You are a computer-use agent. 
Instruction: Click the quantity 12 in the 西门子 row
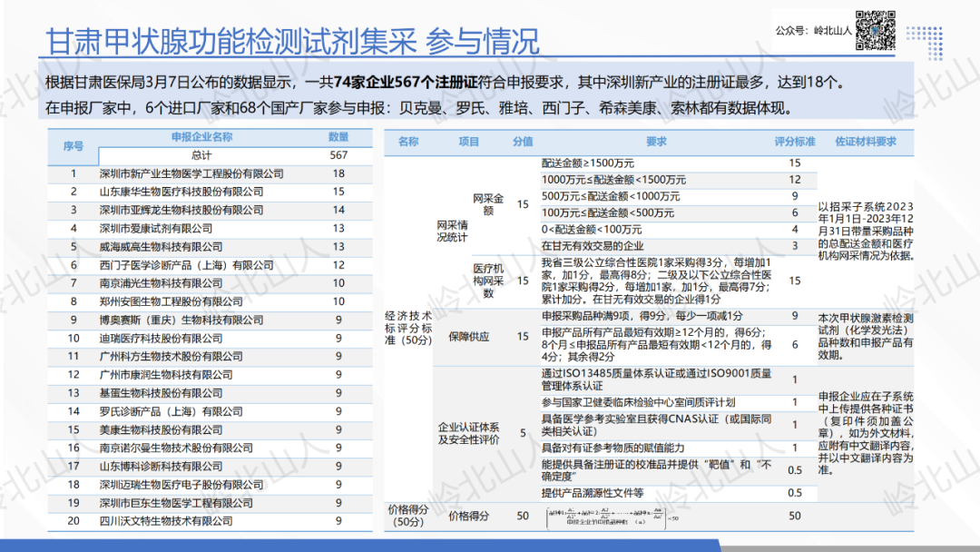pos(338,265)
